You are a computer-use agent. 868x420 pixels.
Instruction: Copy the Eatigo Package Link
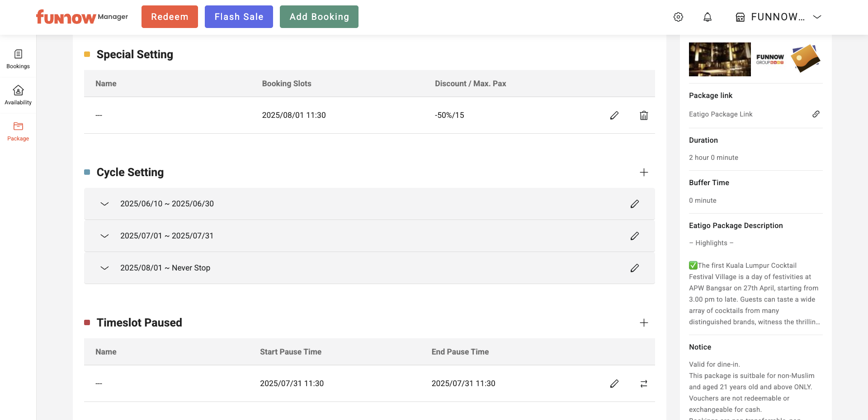816,114
